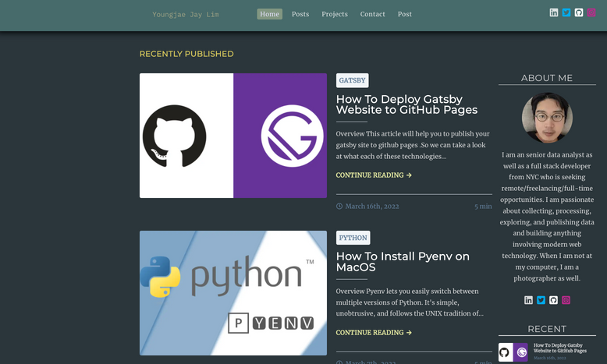Navigate to the Contact page
This screenshot has width=607, height=364.
372,14
